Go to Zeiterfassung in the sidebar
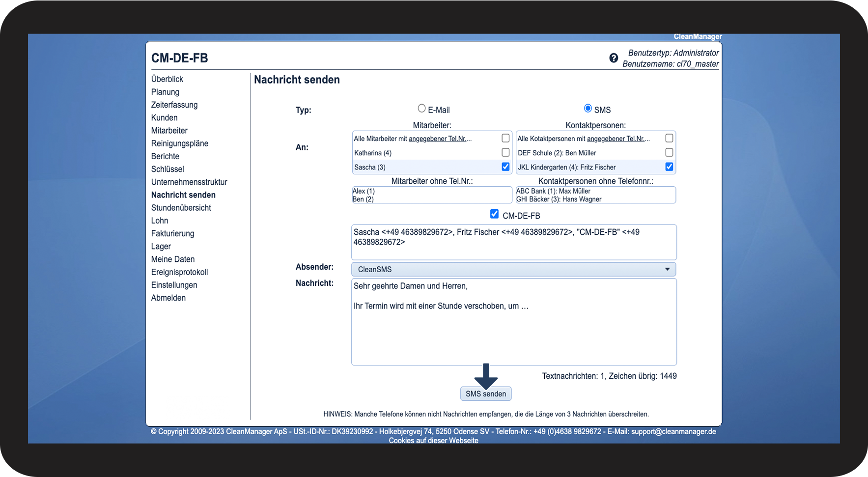The height and width of the screenshot is (477, 868). point(174,105)
